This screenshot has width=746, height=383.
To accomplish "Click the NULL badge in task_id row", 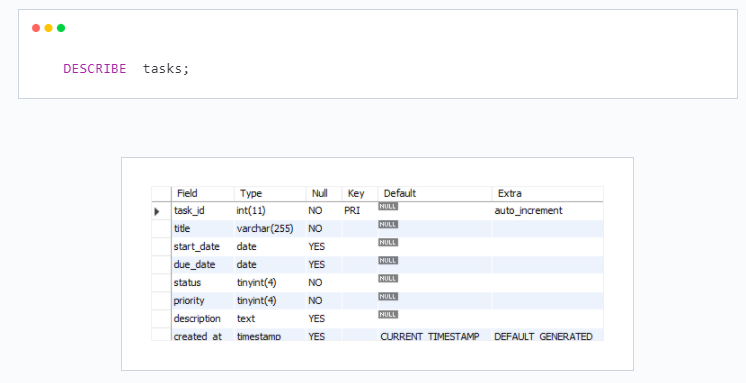I will 388,206.
